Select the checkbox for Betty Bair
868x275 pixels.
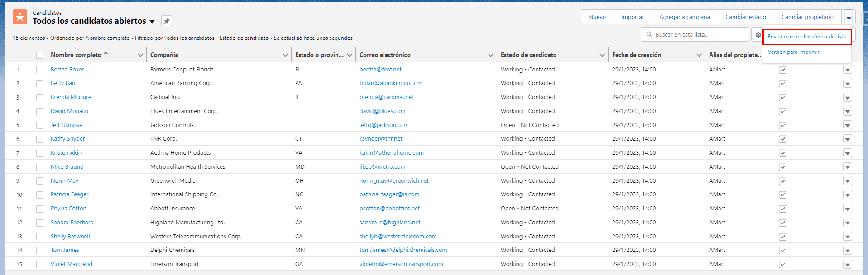[x=40, y=84]
